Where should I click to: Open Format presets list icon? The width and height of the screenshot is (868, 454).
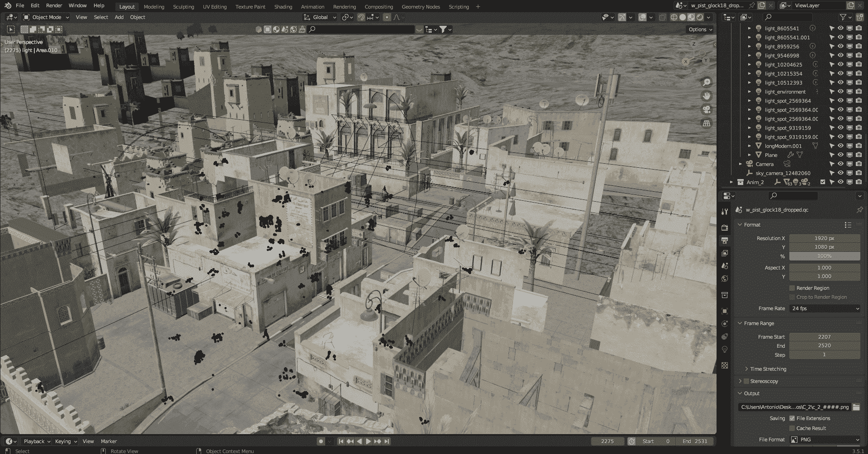848,225
